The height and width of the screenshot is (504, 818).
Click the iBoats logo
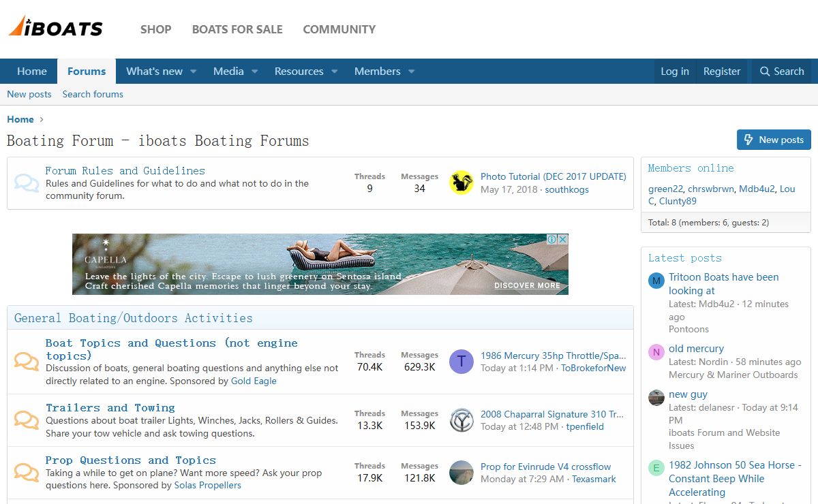pyautogui.click(x=56, y=27)
